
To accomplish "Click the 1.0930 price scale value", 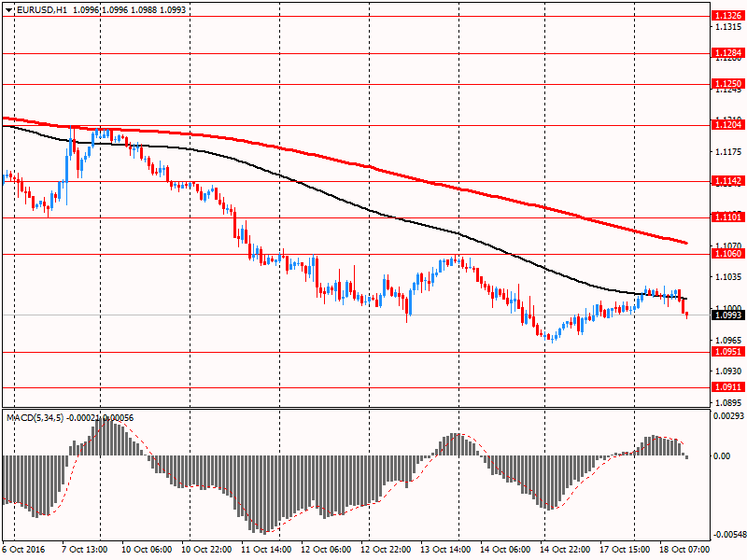I will (728, 371).
